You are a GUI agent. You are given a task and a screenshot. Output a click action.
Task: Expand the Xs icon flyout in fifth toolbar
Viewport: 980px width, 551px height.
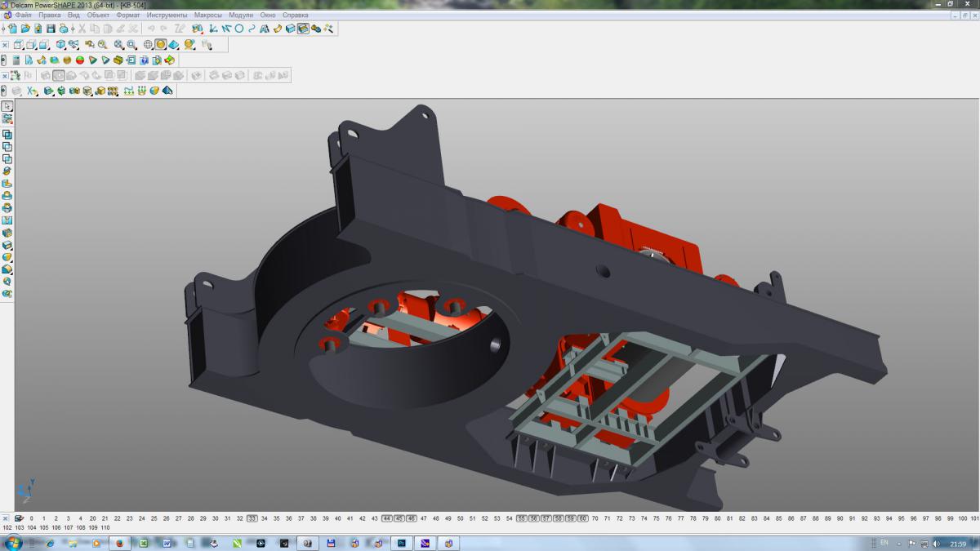point(32,91)
